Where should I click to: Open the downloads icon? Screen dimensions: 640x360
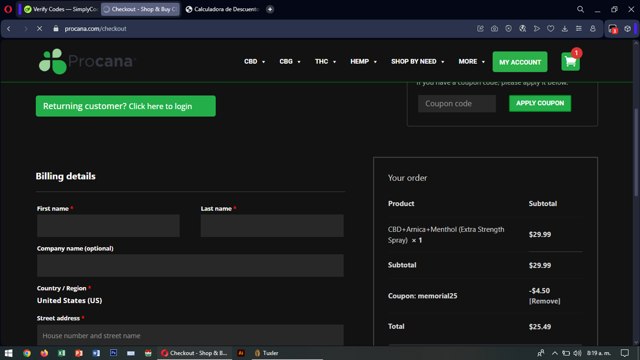click(564, 29)
